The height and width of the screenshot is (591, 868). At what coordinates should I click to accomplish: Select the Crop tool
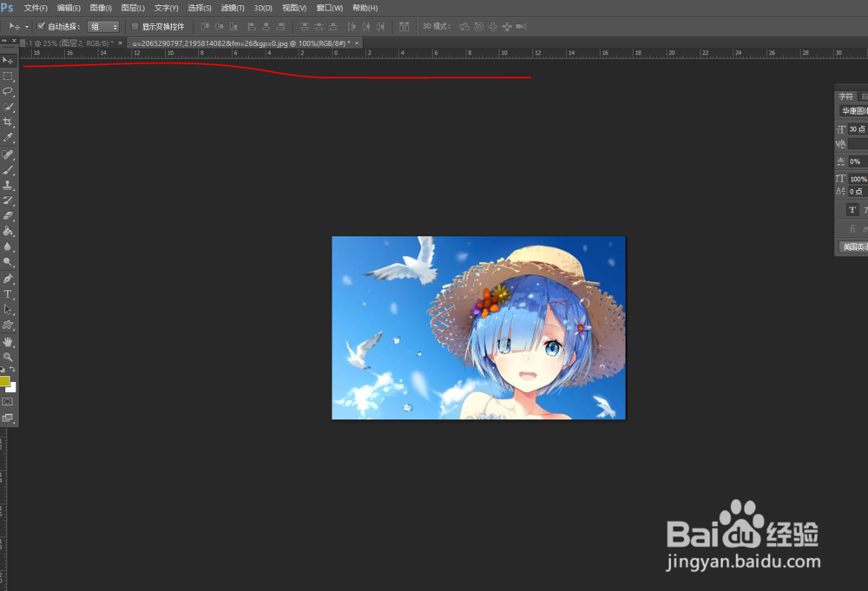click(8, 121)
